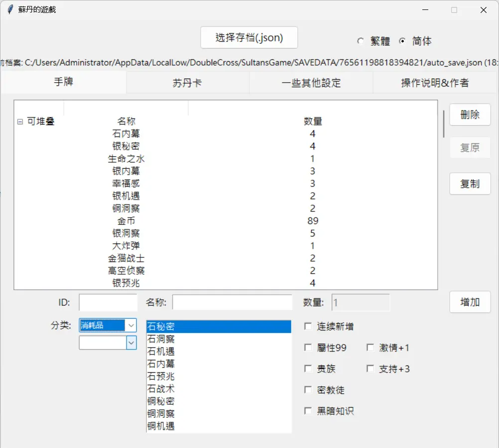
Task: Select 石洞察 in the item list
Action: click(x=161, y=339)
